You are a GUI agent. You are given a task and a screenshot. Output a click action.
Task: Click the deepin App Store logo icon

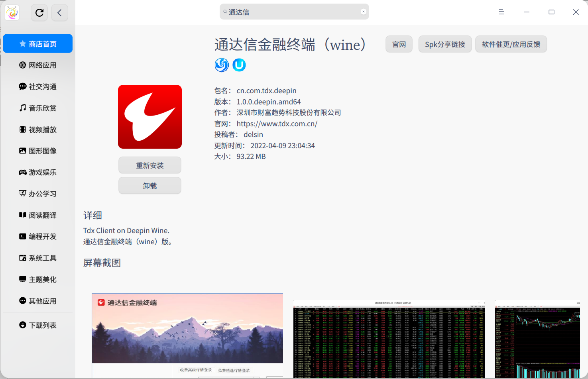(x=11, y=12)
